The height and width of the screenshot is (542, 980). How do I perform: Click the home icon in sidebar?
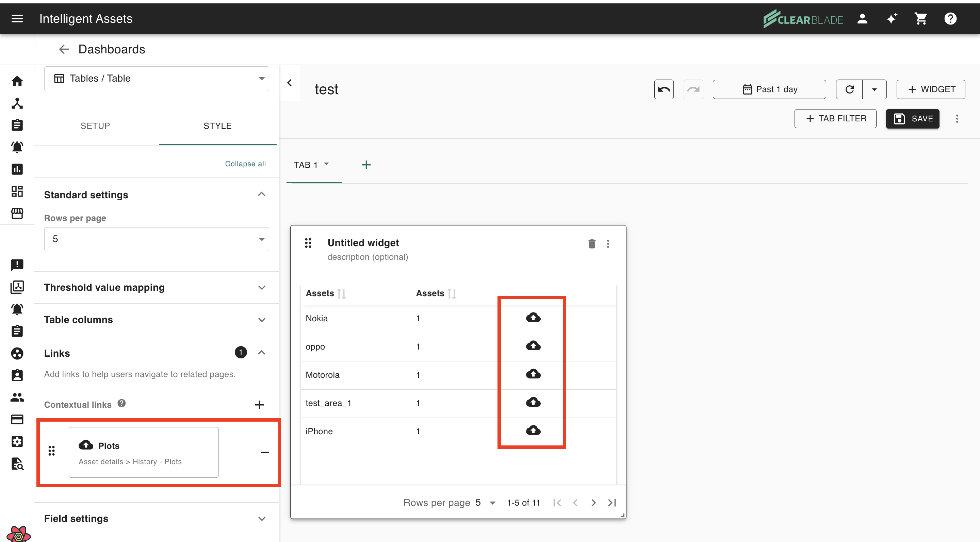(17, 81)
